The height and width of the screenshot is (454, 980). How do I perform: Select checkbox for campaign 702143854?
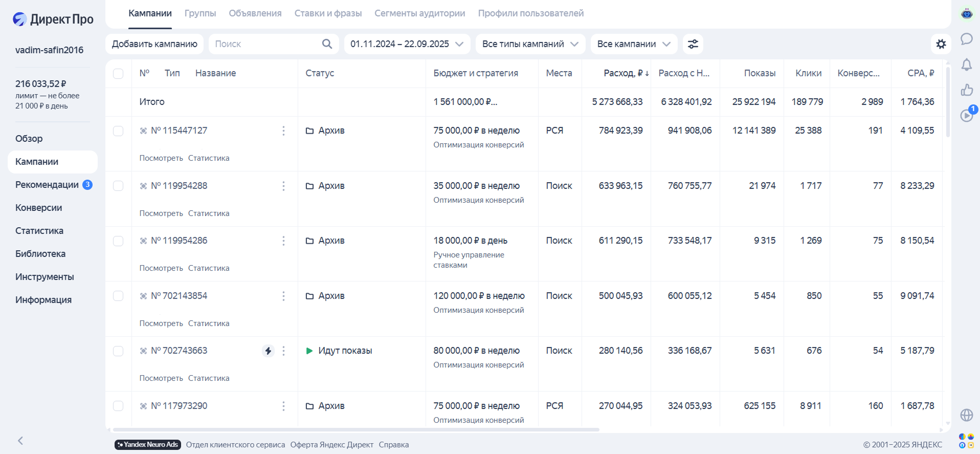point(118,296)
